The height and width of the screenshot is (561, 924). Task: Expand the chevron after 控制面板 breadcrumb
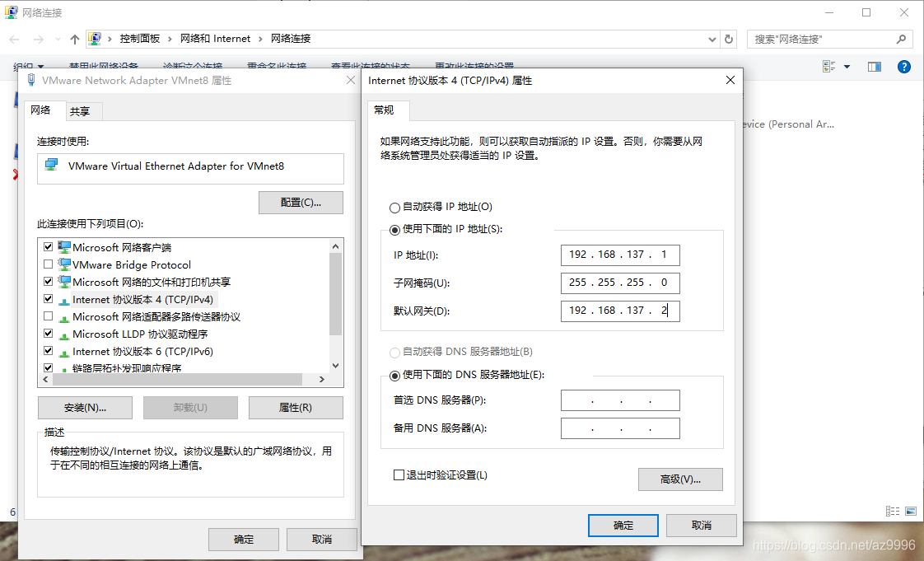coord(170,40)
